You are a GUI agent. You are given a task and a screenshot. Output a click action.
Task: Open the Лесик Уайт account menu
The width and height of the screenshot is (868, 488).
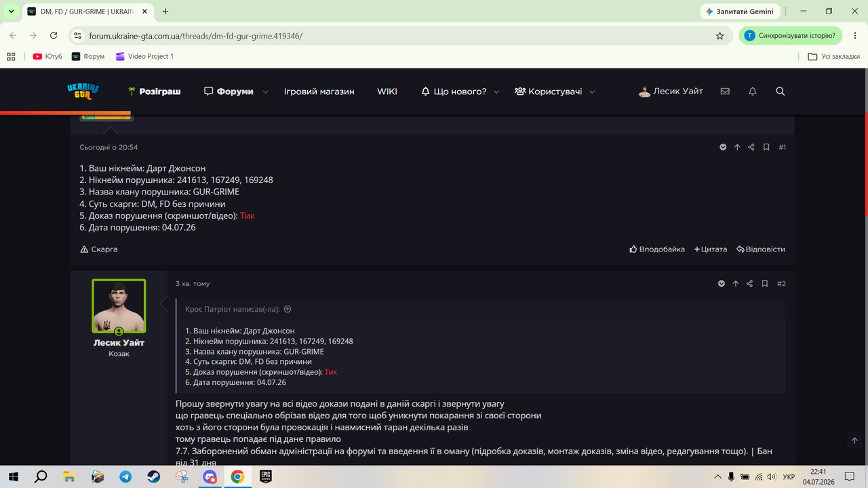tap(671, 91)
